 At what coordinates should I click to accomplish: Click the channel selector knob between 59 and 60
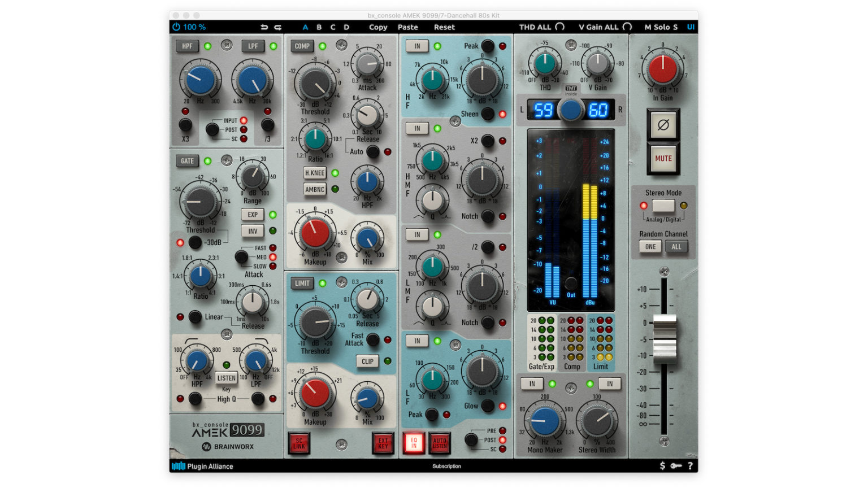click(571, 110)
